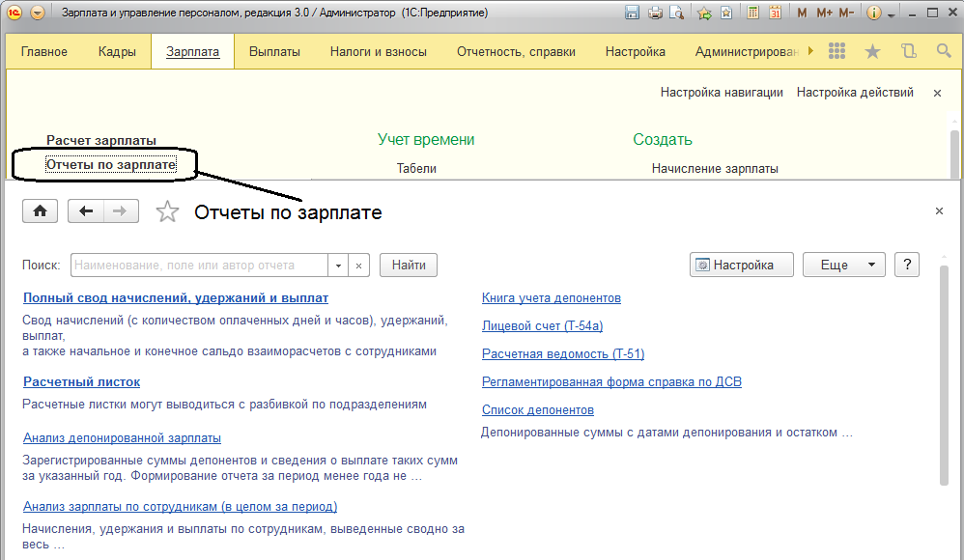Navigate back with the left arrow
The height and width of the screenshot is (560, 964).
click(x=85, y=210)
